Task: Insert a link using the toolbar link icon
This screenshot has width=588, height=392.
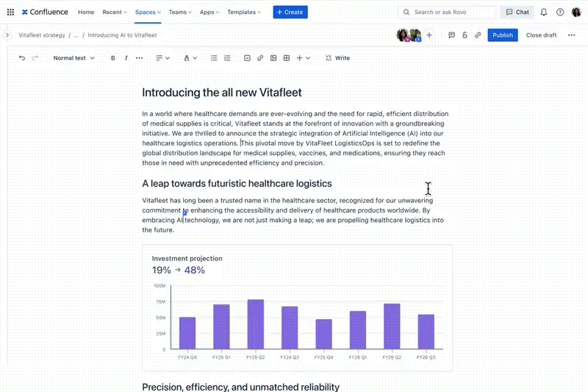Action: pos(260,58)
